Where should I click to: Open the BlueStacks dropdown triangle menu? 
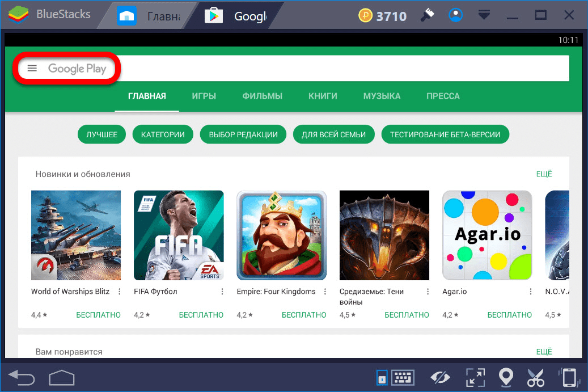[484, 15]
